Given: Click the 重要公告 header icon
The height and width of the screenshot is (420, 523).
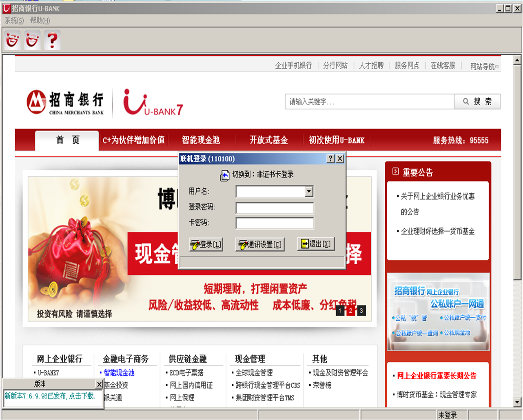Looking at the screenshot, I should click(395, 172).
